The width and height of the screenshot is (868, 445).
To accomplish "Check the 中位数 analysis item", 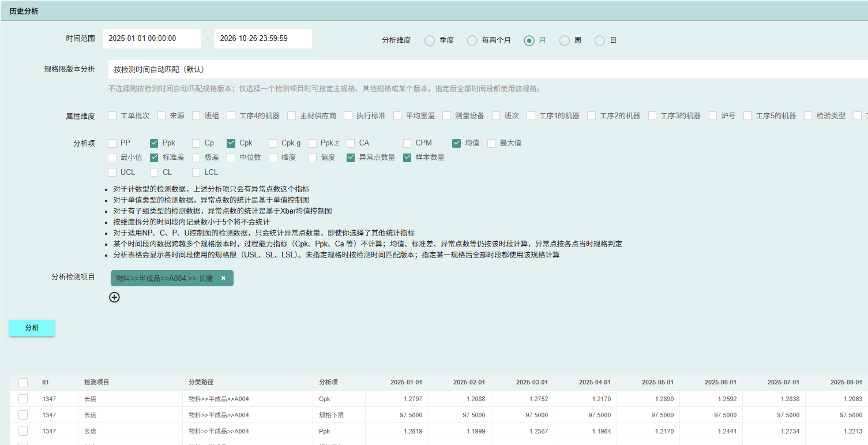I will tap(231, 158).
